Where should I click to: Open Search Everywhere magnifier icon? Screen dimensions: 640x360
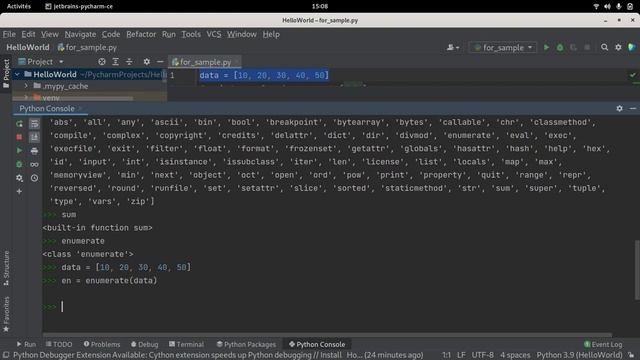(x=604, y=47)
